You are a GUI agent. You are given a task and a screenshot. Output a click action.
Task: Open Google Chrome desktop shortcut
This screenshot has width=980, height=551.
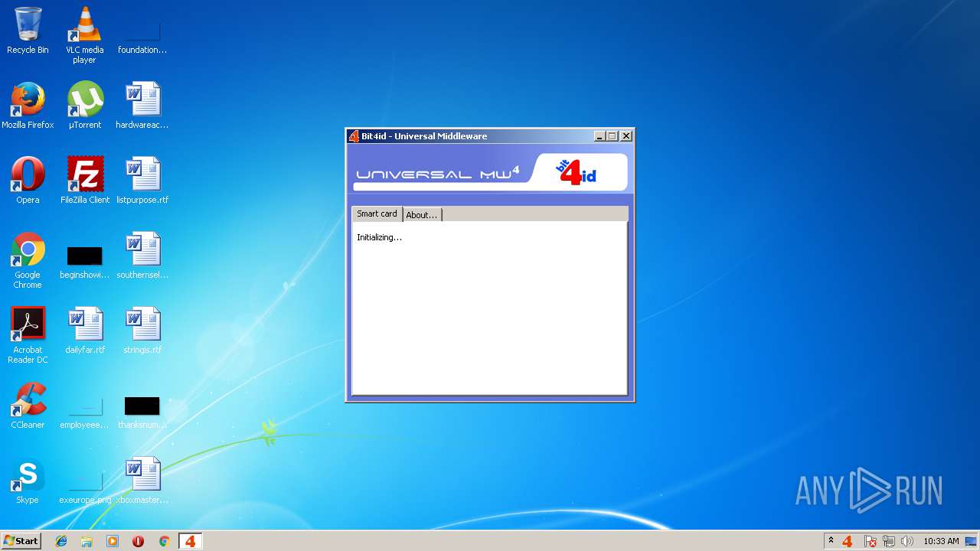(x=28, y=260)
